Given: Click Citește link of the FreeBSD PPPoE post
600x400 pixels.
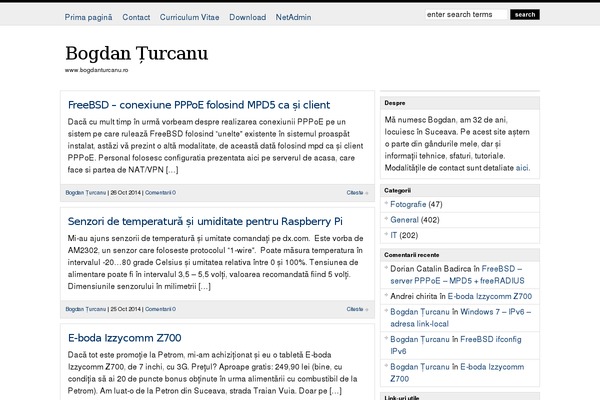Looking at the screenshot, I should pyautogui.click(x=357, y=193).
